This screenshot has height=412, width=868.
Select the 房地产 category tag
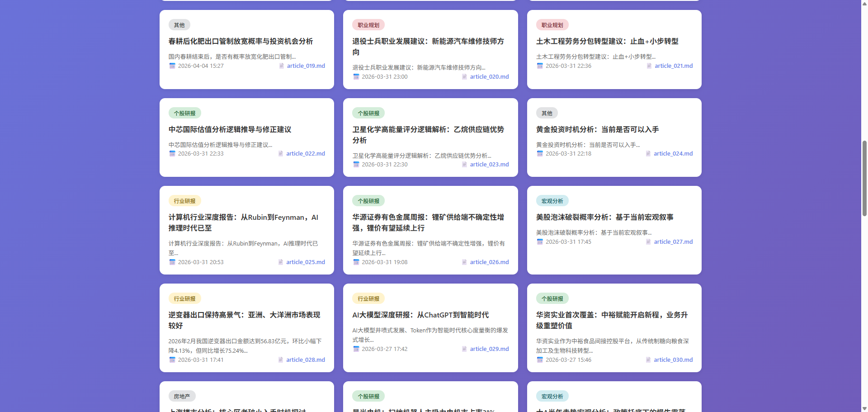(x=182, y=396)
